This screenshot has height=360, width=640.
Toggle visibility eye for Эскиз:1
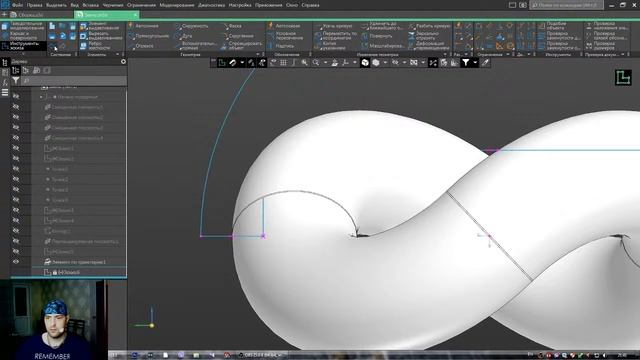tap(16, 148)
